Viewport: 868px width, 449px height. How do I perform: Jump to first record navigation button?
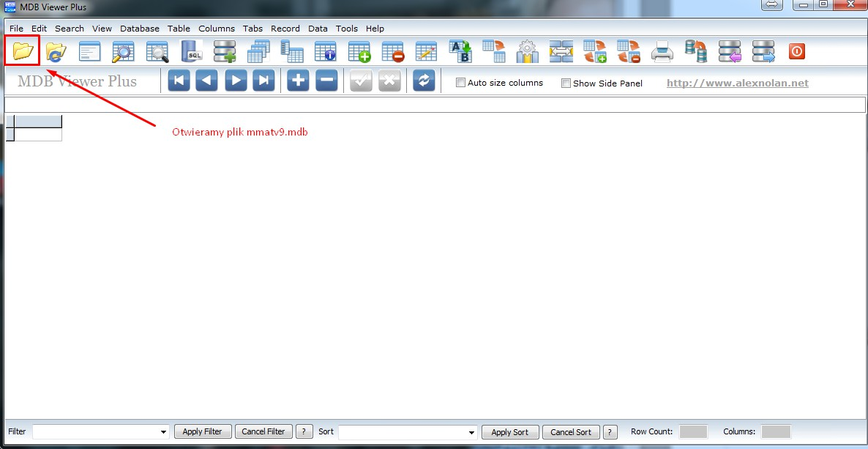click(x=179, y=81)
